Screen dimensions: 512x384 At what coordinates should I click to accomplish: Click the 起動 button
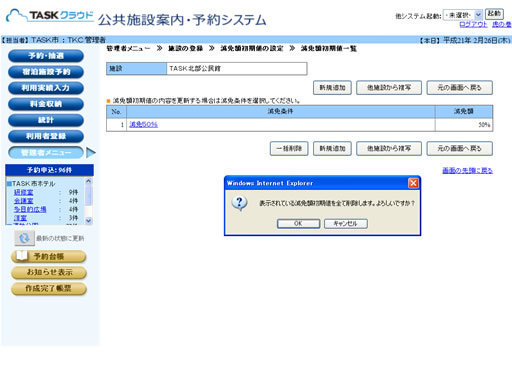click(x=494, y=14)
